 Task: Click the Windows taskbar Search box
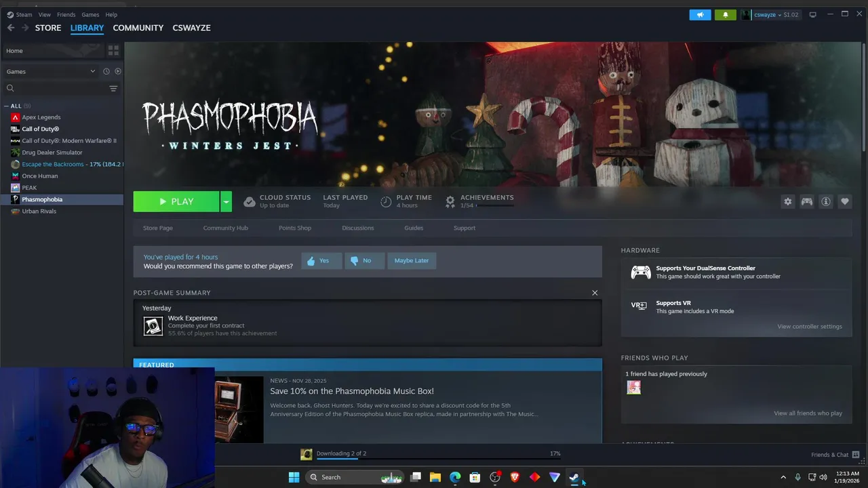[x=355, y=477]
